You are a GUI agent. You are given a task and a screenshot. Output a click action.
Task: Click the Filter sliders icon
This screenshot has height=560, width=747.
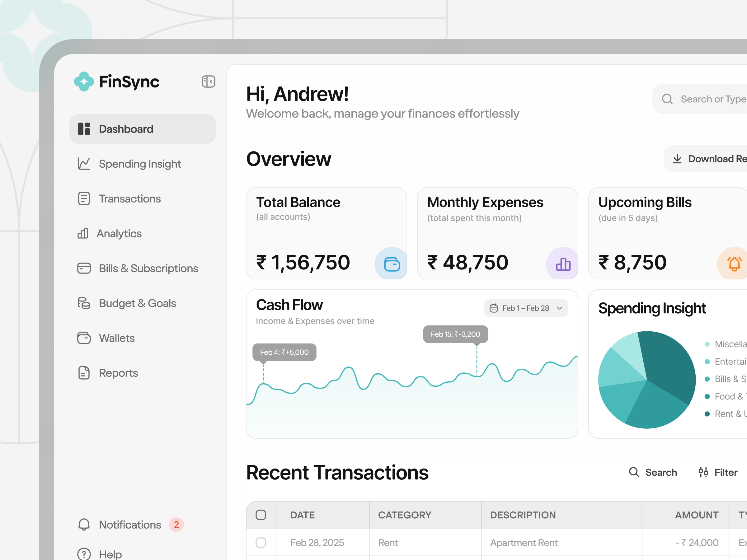tap(703, 472)
